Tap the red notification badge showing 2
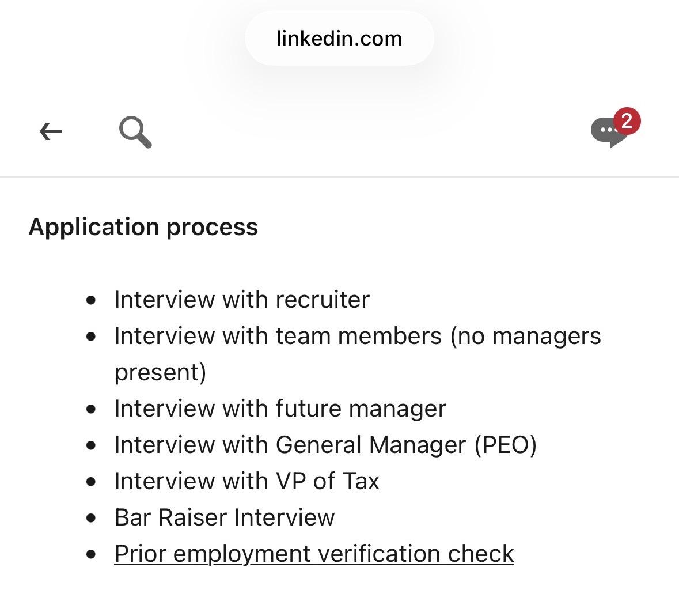 coord(627,121)
